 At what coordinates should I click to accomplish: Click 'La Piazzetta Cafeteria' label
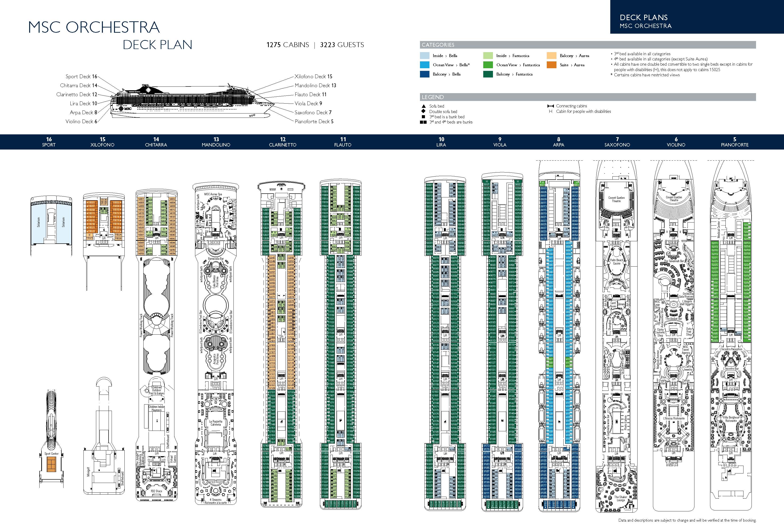click(x=216, y=423)
